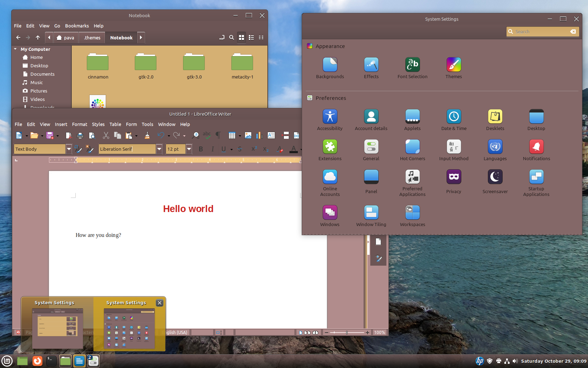Open Undo history dropdown arrow
Screen dimensions: 588x368
click(x=169, y=136)
